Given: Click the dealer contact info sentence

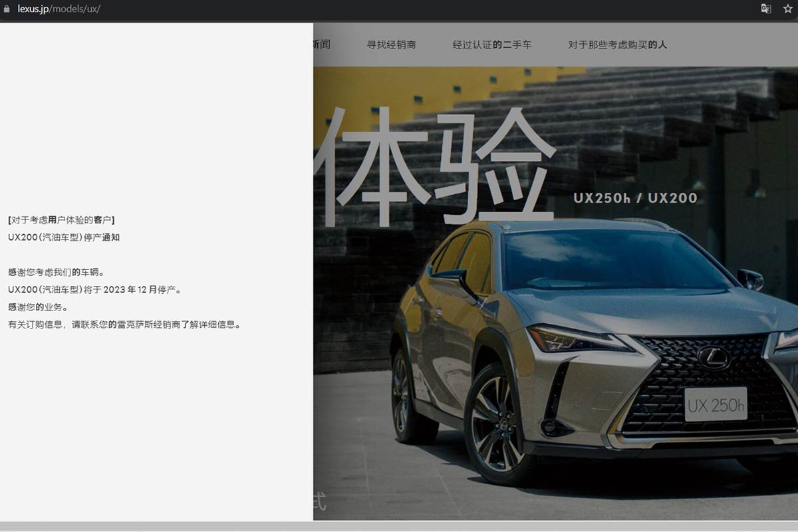Looking at the screenshot, I should (124, 325).
